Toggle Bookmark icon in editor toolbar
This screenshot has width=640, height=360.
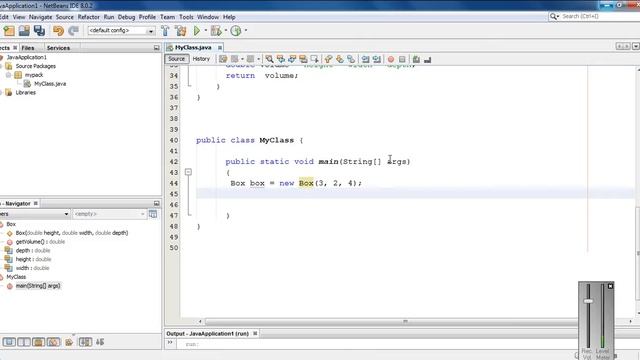(x=351, y=59)
